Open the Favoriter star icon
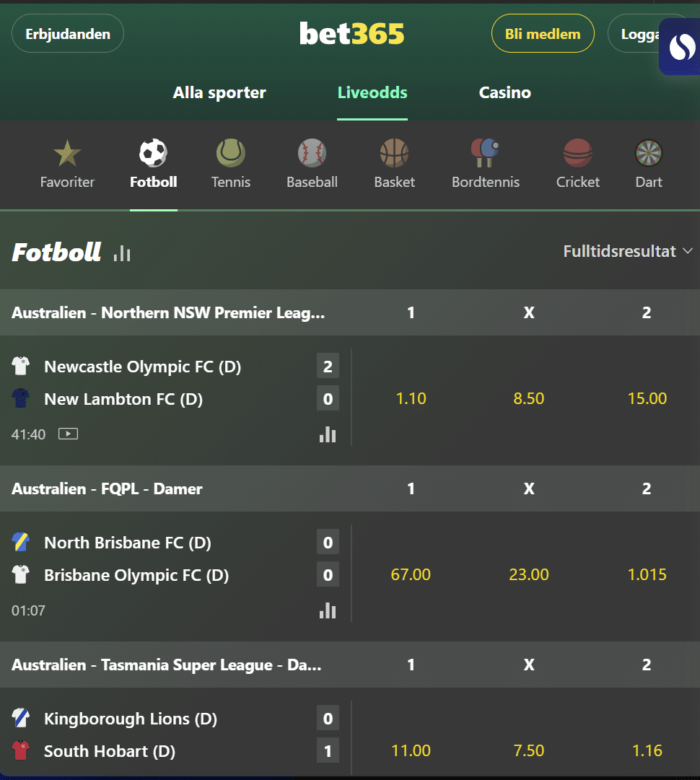 coord(67,154)
